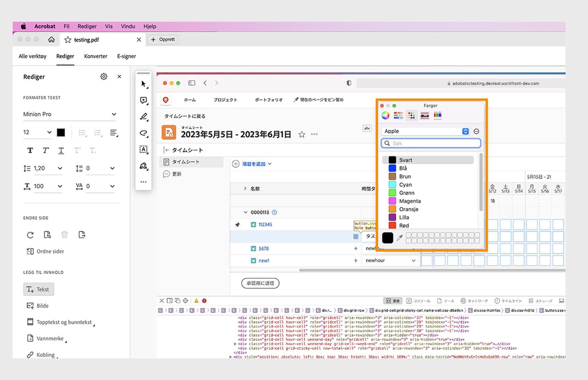Toggle italic text formatting
Viewport: 588px width, 380px height.
(x=45, y=150)
